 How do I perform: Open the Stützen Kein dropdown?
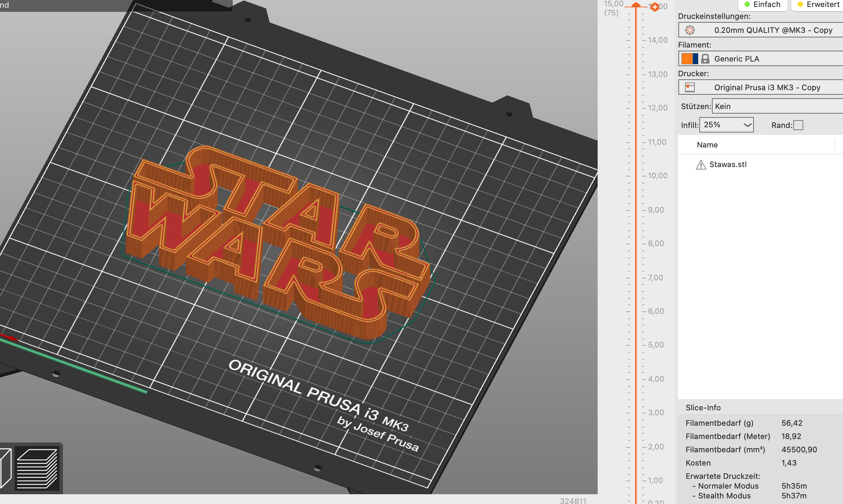coord(777,106)
